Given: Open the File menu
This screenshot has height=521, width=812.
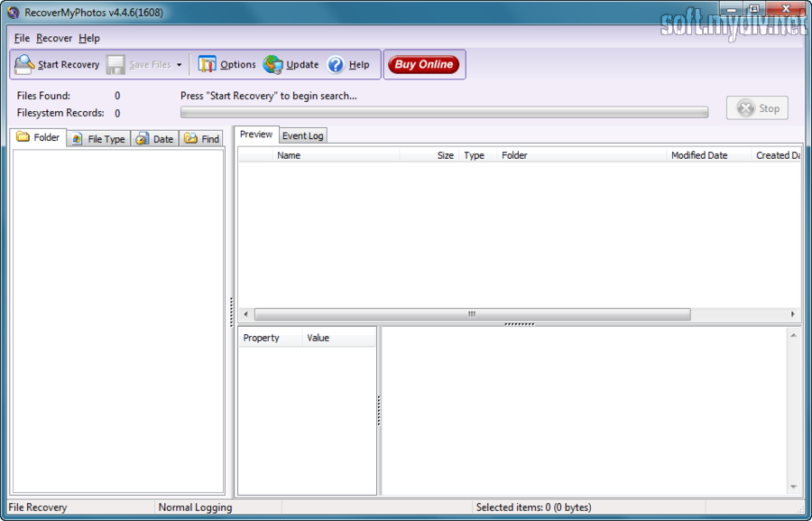Looking at the screenshot, I should [x=22, y=38].
